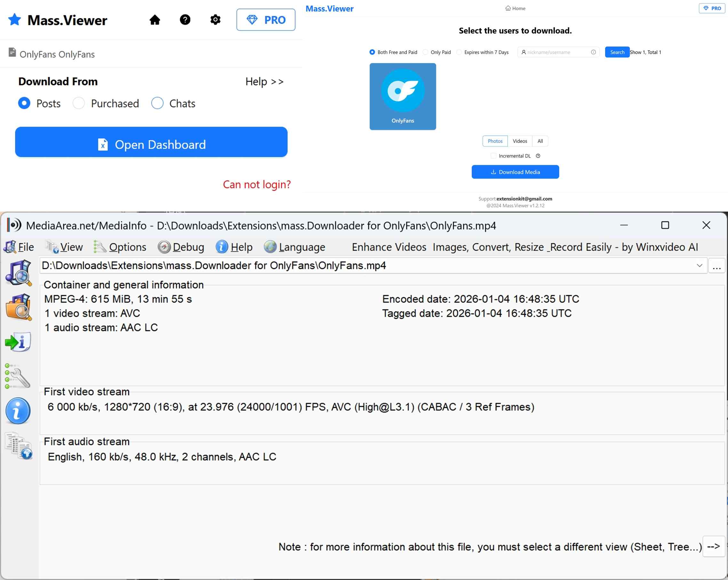Screen dimensions: 728x580
Task: Enable the Incremental DL checkbox
Action: tap(493, 156)
